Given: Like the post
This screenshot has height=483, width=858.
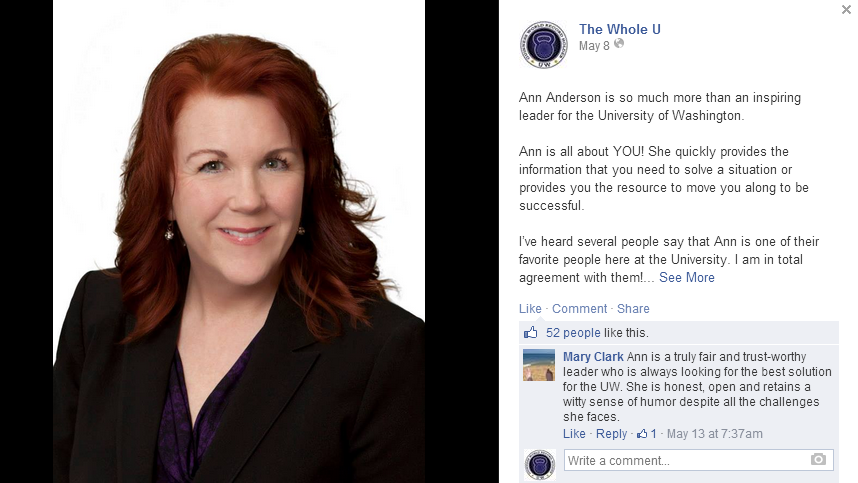Looking at the screenshot, I should tap(530, 309).
